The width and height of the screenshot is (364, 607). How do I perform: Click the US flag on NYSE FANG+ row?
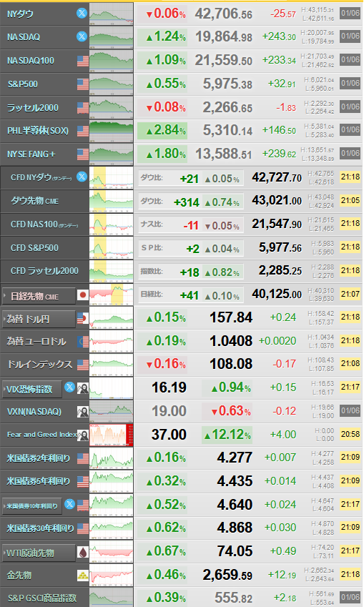(82, 154)
